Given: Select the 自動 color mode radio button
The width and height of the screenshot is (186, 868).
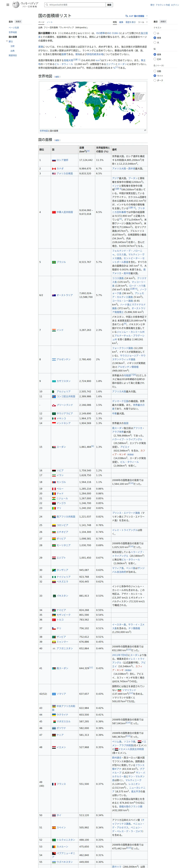Looking at the screenshot, I should pyautogui.click(x=155, y=71).
